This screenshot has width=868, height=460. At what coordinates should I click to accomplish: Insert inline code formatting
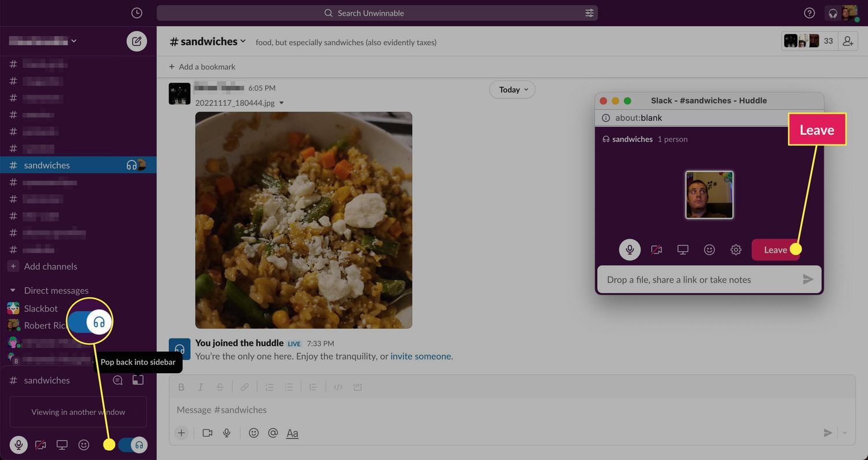pyautogui.click(x=339, y=387)
